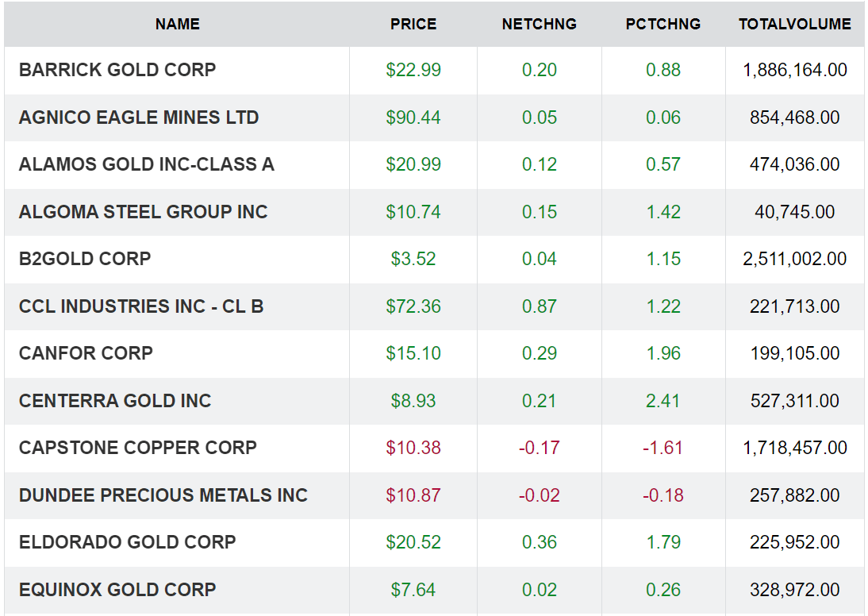Open Capstone Copper Corp stock
Screen dimensions: 868x616
click(x=138, y=448)
